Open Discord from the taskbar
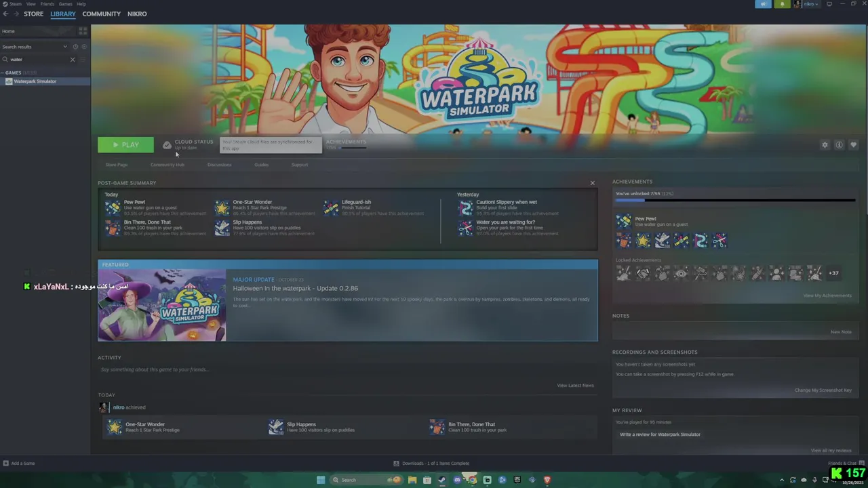The image size is (868, 488). point(457,480)
